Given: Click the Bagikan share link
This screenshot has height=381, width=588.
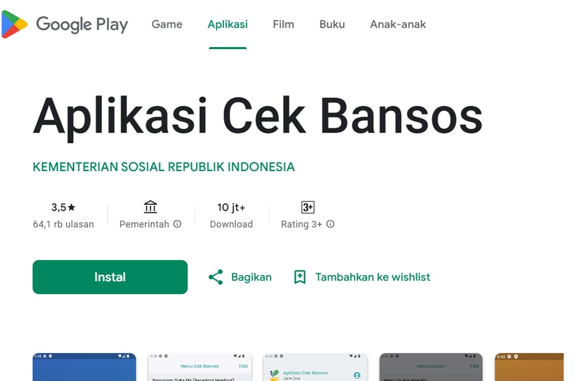Looking at the screenshot, I should pyautogui.click(x=252, y=277).
